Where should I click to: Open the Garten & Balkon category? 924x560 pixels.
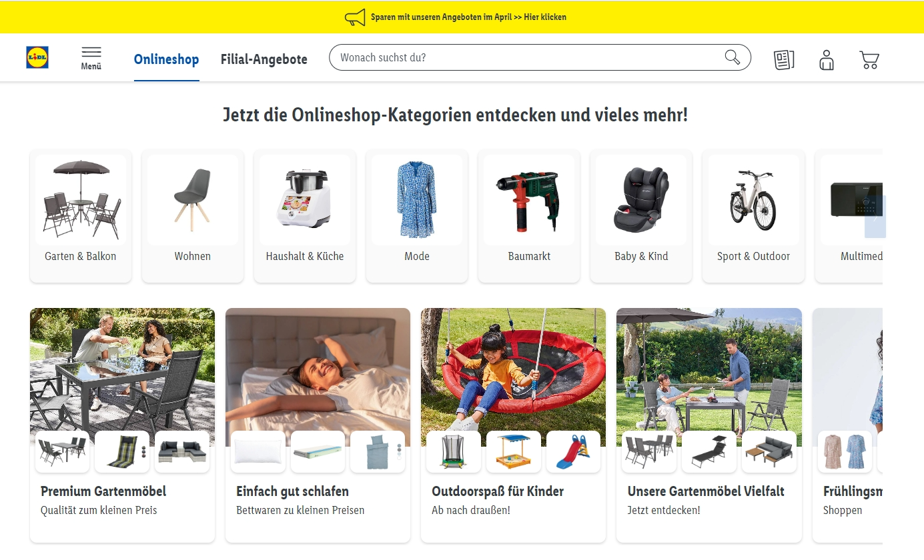[x=81, y=216]
